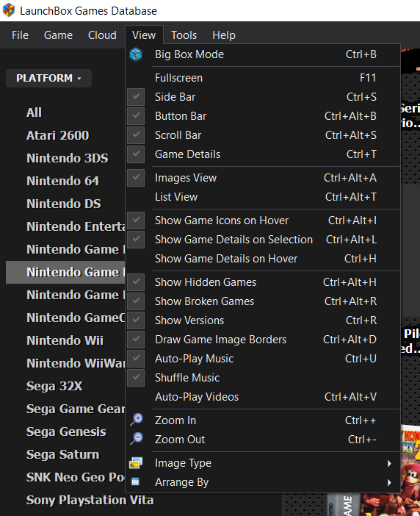Close the View menu tab
The width and height of the screenshot is (420, 516).
tap(144, 35)
